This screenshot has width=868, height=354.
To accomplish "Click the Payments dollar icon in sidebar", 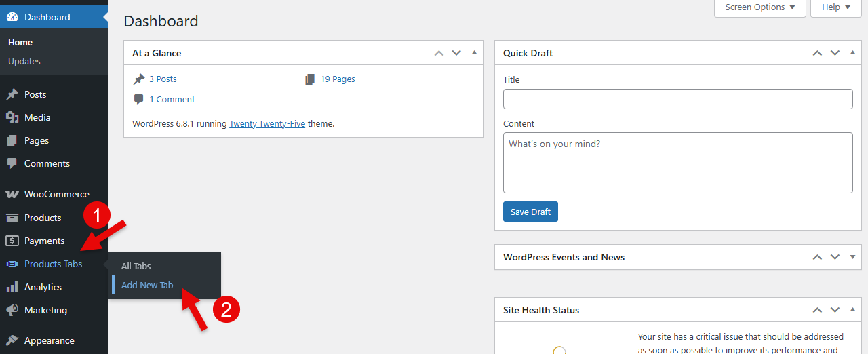I will 12,241.
